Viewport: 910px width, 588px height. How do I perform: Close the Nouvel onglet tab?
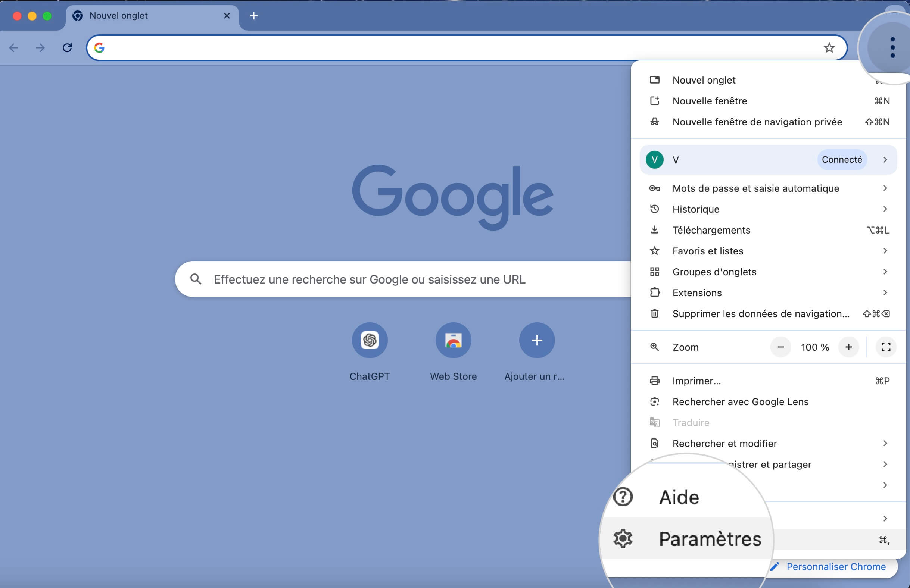[227, 16]
